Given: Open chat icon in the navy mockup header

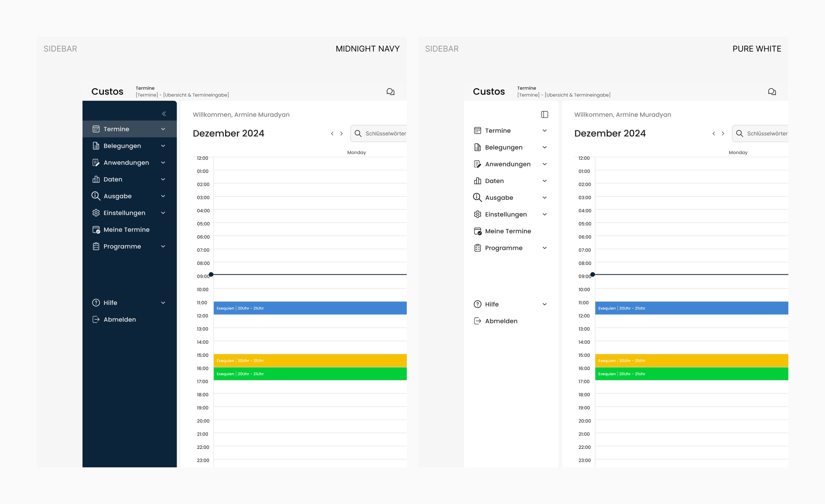Looking at the screenshot, I should pos(390,92).
